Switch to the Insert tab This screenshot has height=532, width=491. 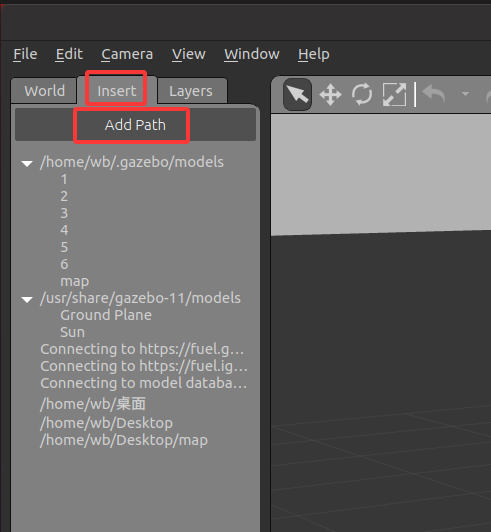click(x=117, y=90)
